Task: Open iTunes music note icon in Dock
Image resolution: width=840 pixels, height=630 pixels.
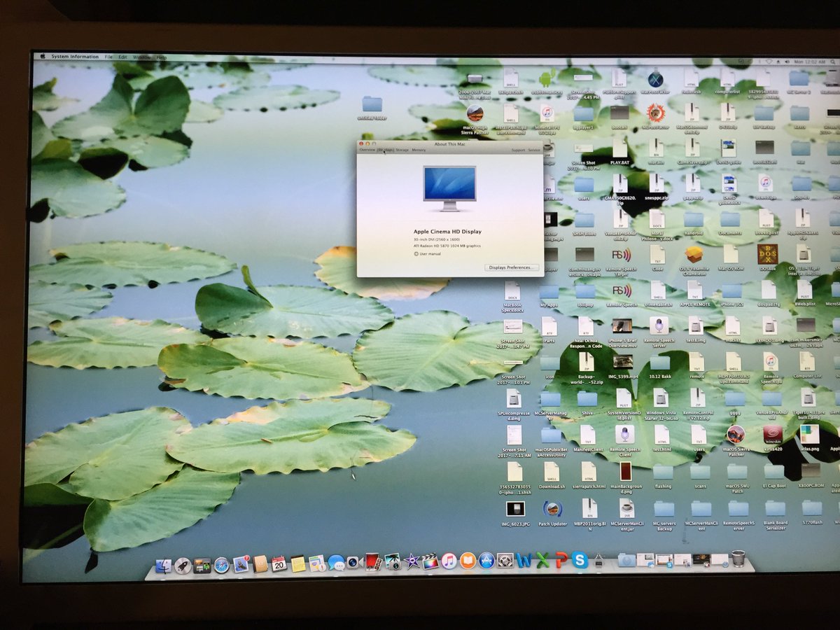Action: (x=449, y=561)
